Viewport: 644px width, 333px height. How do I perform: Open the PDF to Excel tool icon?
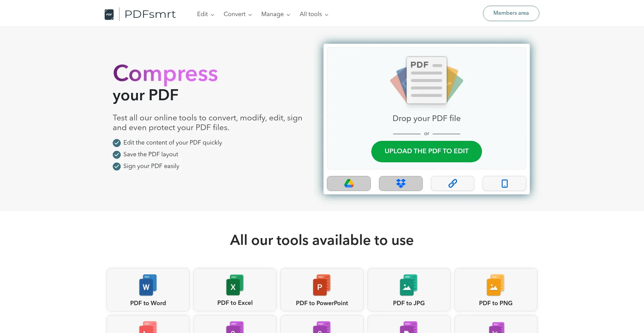click(235, 285)
